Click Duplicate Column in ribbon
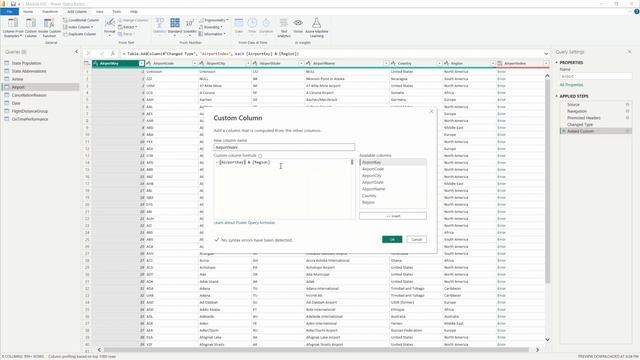 [x=80, y=34]
